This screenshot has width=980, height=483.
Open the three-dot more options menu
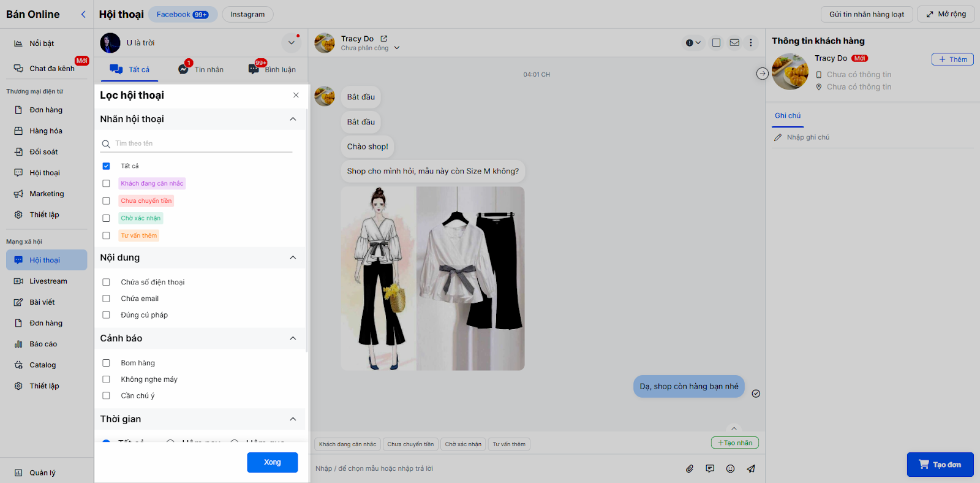pos(751,43)
